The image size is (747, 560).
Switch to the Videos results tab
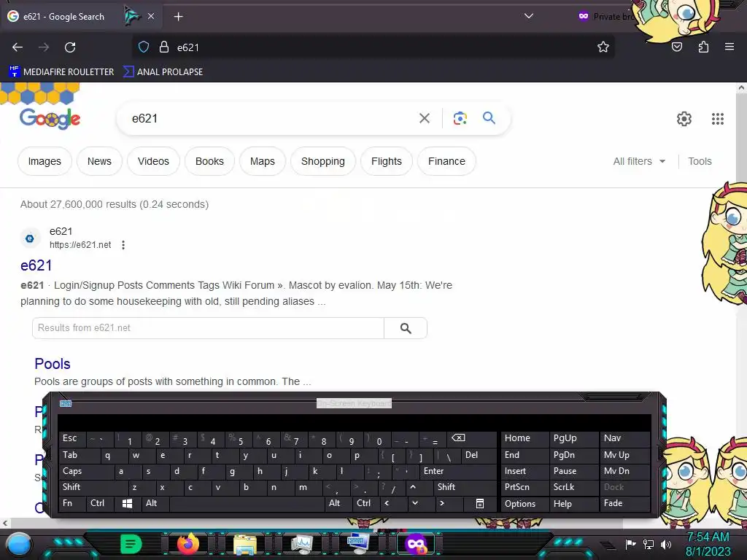pos(153,161)
